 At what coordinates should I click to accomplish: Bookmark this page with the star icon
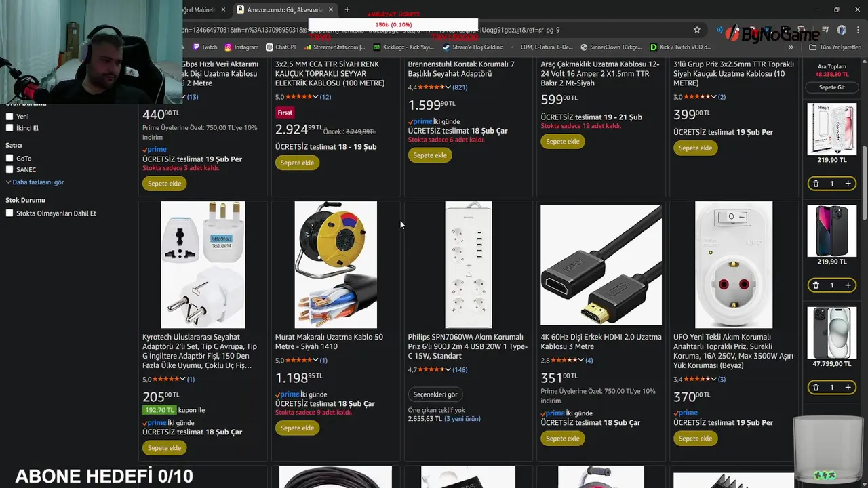(696, 30)
